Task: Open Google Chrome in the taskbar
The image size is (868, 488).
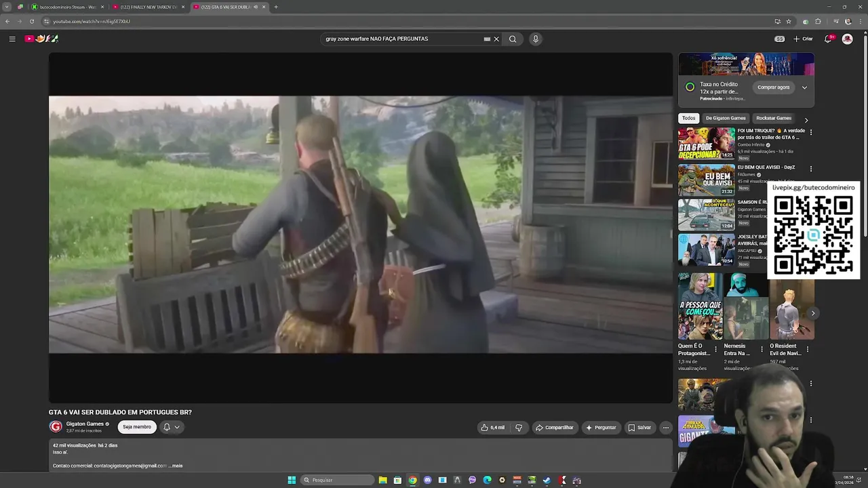Action: click(412, 480)
